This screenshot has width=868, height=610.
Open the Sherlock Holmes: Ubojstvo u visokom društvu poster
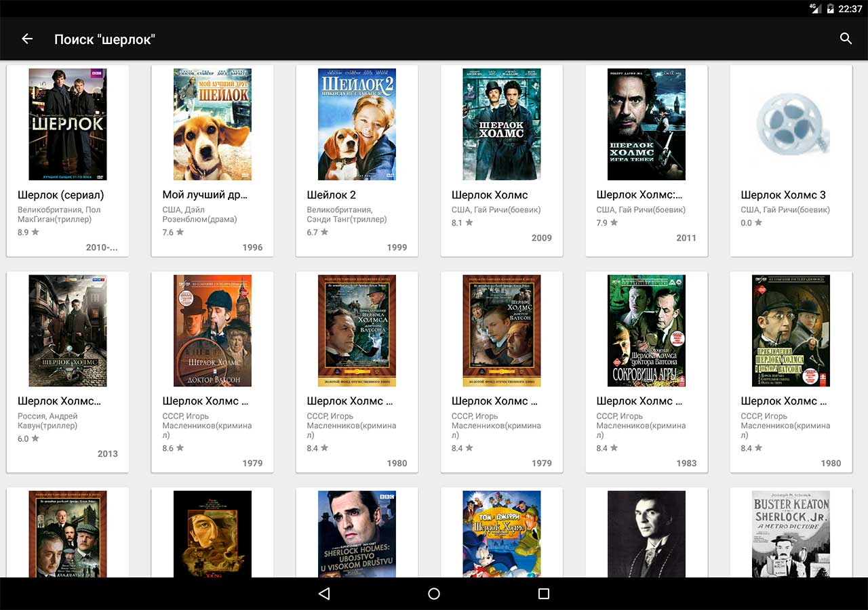[x=357, y=534]
